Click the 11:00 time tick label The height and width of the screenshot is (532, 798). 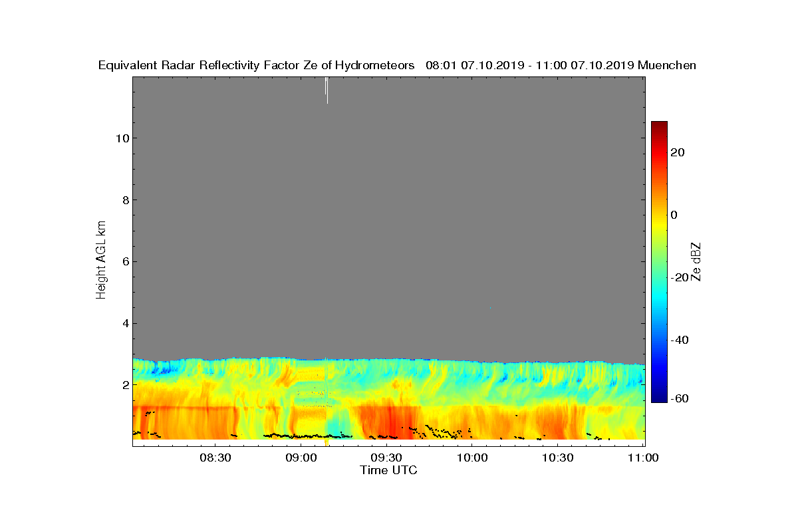pyautogui.click(x=643, y=458)
